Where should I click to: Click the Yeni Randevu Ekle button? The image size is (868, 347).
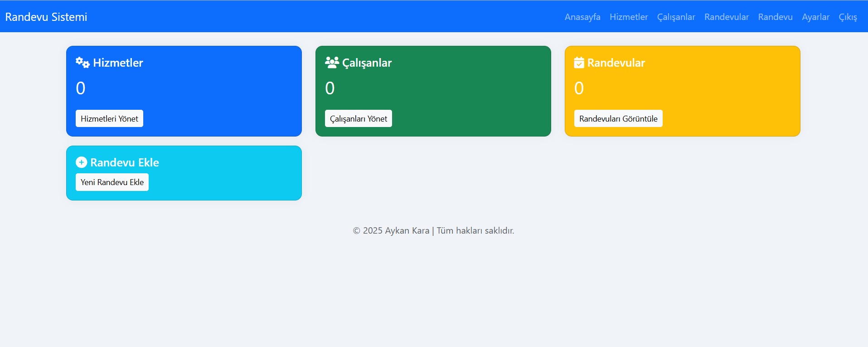pyautogui.click(x=112, y=182)
